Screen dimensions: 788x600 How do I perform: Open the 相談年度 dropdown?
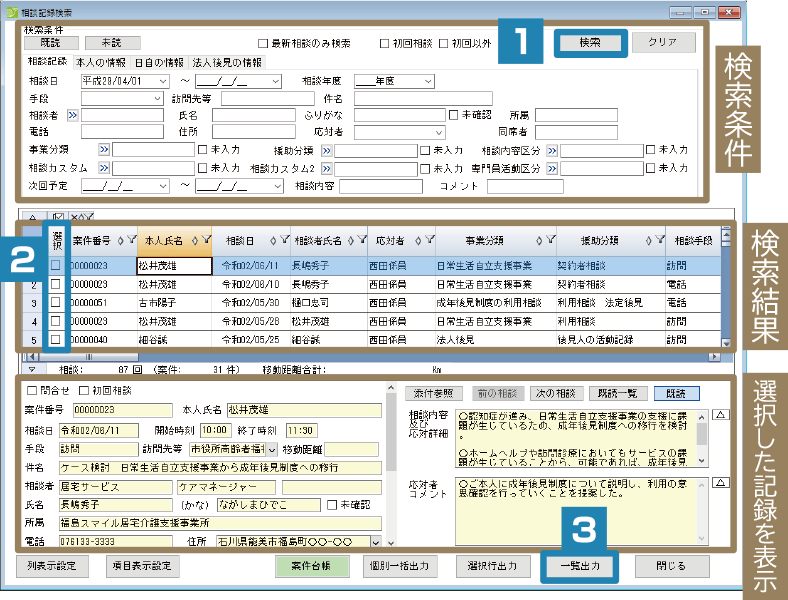428,81
